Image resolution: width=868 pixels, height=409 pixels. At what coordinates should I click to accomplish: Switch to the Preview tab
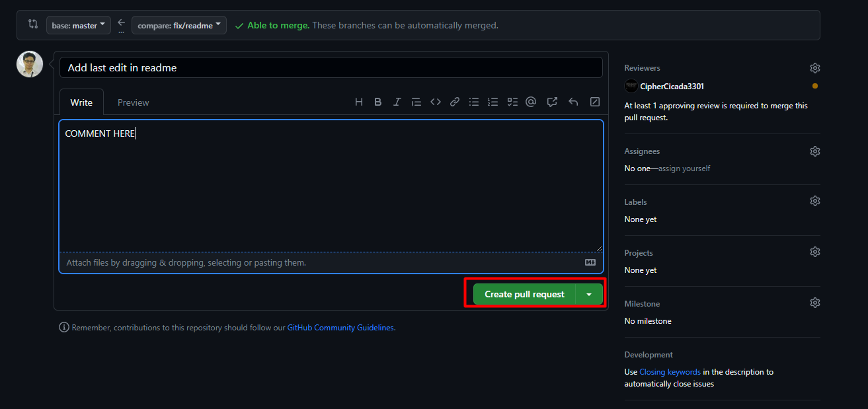(133, 102)
